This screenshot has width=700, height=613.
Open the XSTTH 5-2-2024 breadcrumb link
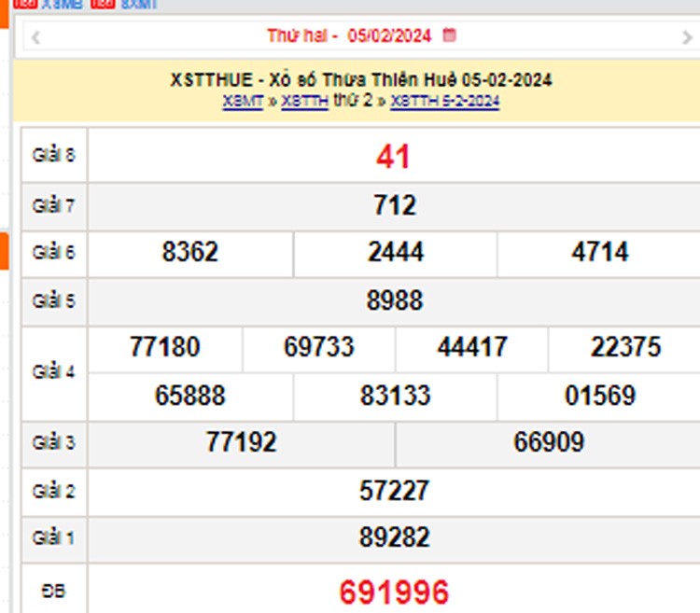[x=445, y=102]
